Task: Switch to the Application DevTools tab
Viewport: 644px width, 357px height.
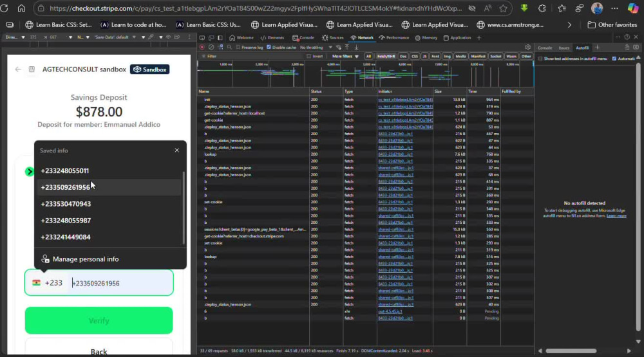Action: point(457,38)
